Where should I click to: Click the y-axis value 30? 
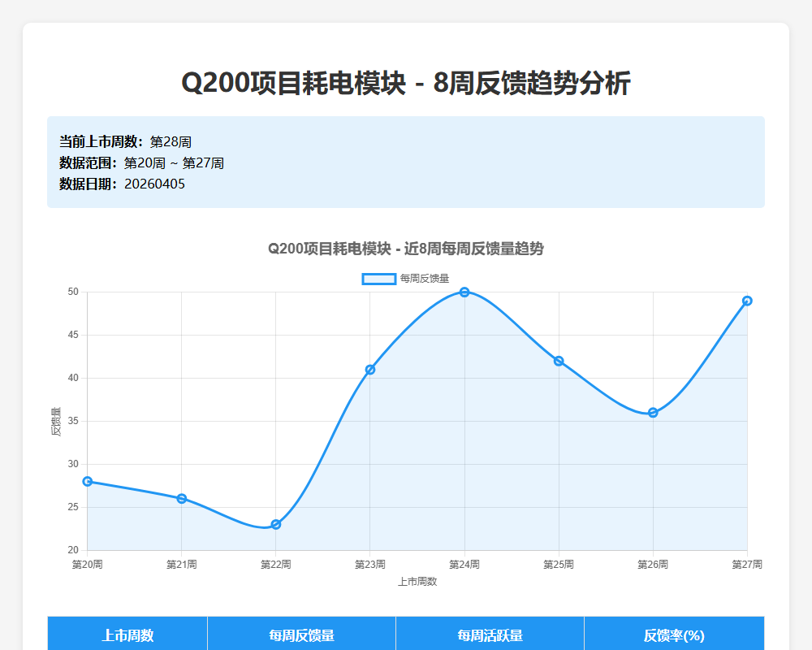click(73, 464)
